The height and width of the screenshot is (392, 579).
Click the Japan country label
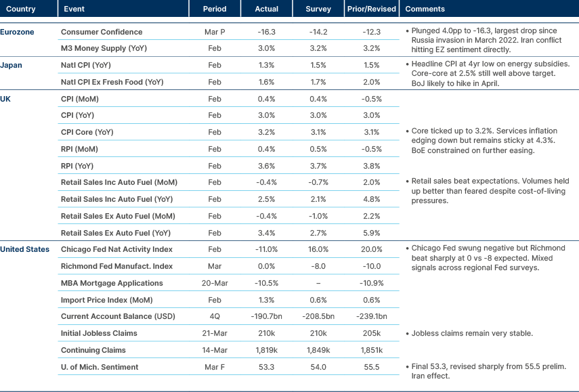11,65
